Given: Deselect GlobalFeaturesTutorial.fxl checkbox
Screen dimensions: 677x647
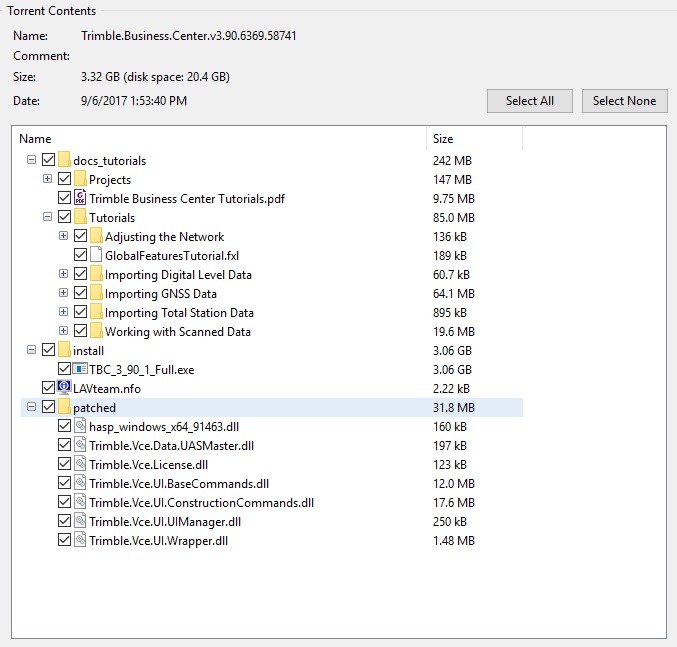Looking at the screenshot, I should coord(80,255).
